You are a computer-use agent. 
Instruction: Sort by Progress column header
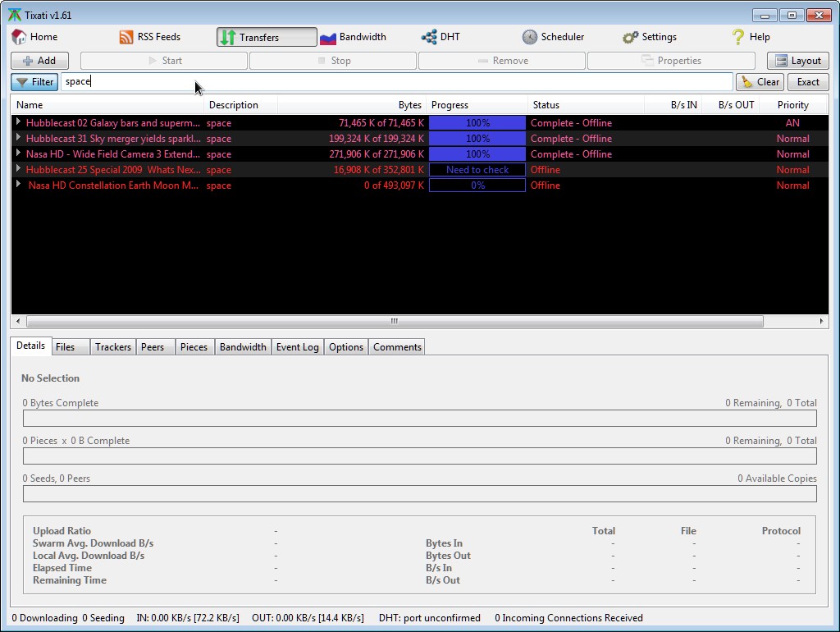point(477,105)
